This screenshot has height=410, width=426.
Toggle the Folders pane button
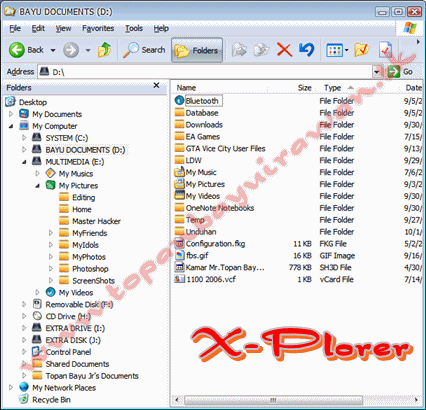coord(197,50)
